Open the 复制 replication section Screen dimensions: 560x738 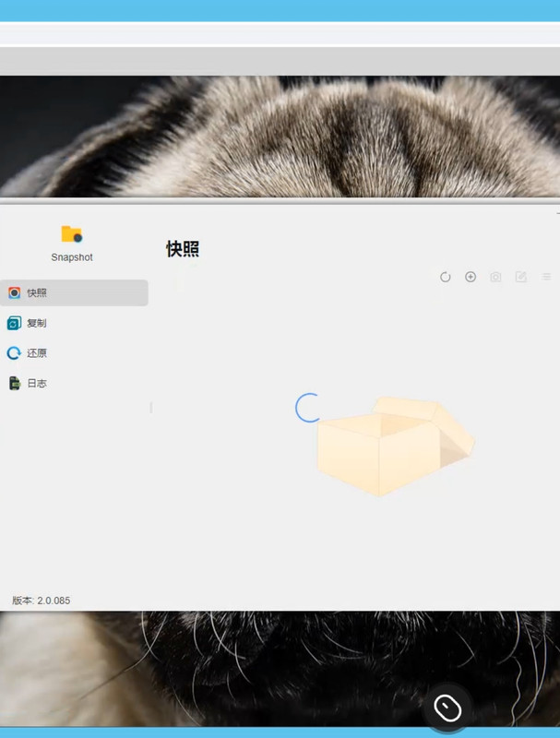point(74,324)
